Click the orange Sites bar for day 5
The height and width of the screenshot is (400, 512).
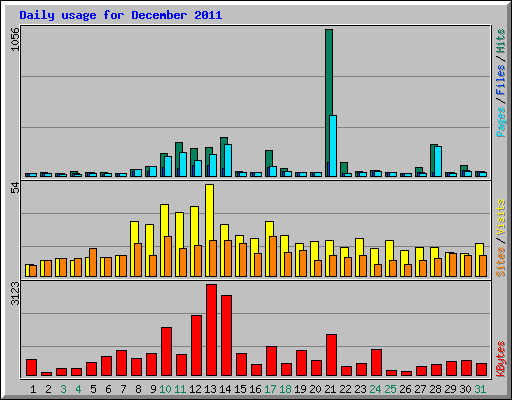pos(93,262)
